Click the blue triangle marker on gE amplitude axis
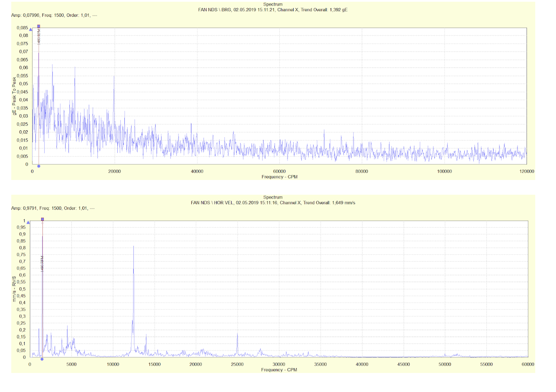The width and height of the screenshot is (556, 392). click(30, 29)
